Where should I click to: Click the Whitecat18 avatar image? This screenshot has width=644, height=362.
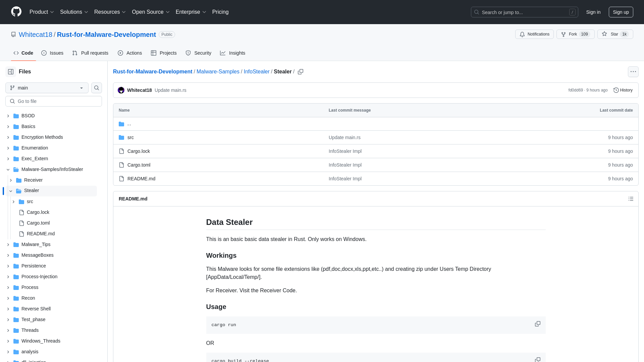[x=121, y=90]
